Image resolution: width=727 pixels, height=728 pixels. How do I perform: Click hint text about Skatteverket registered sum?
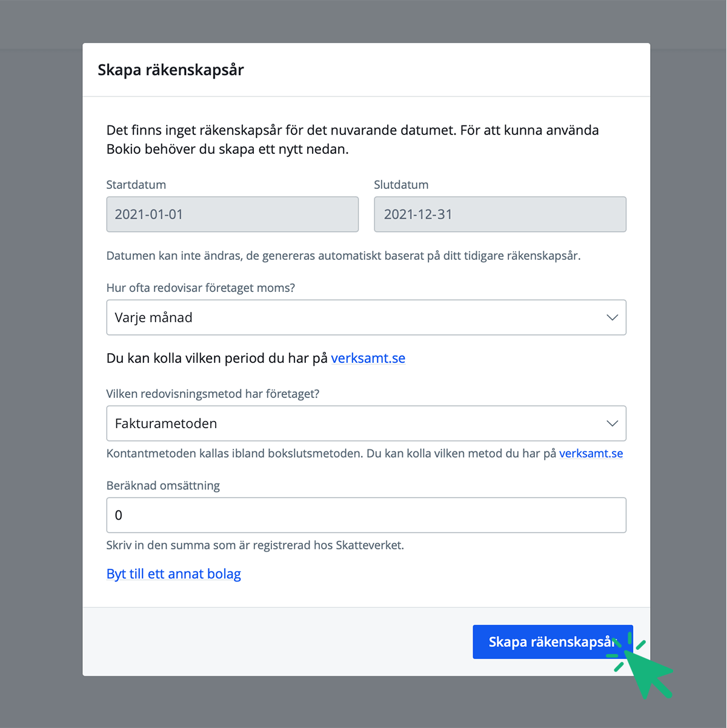click(x=254, y=545)
